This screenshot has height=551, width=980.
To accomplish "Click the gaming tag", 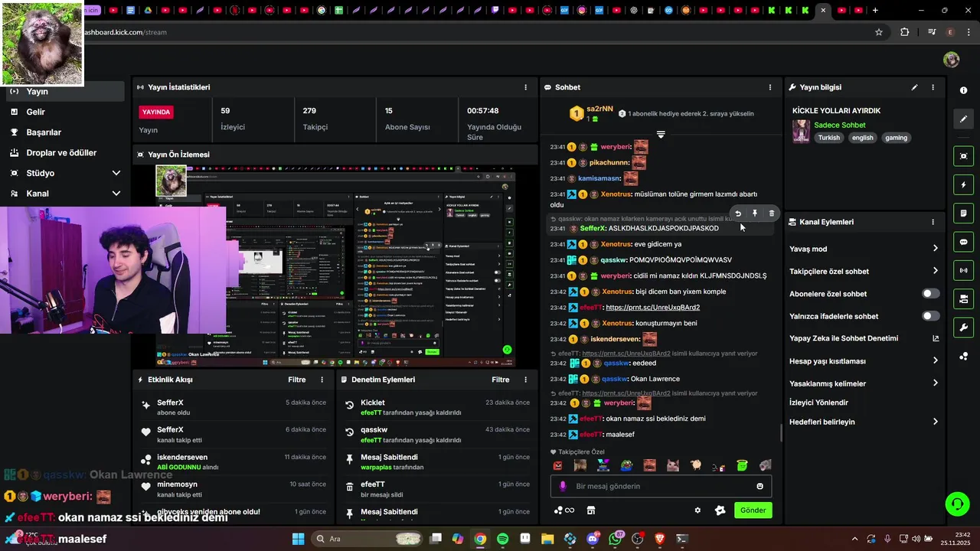I will coord(896,138).
